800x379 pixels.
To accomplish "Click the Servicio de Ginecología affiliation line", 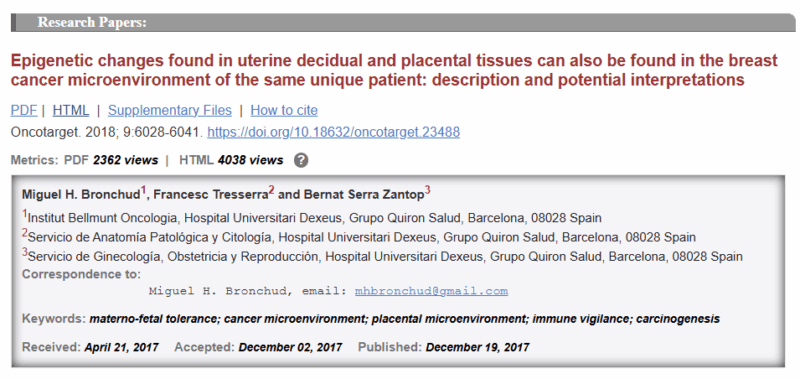I will pos(382,256).
